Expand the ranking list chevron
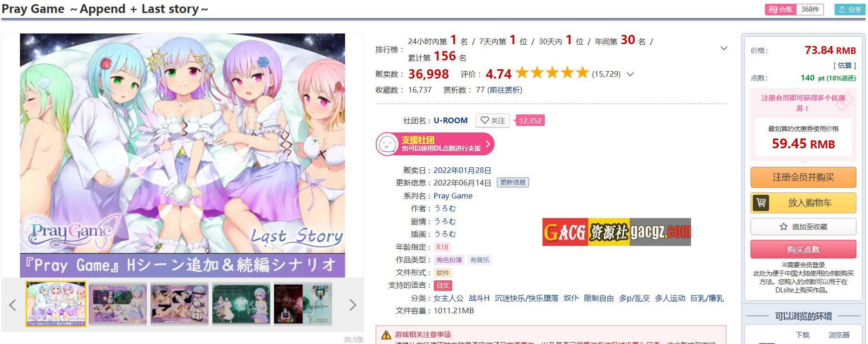 coord(724,48)
